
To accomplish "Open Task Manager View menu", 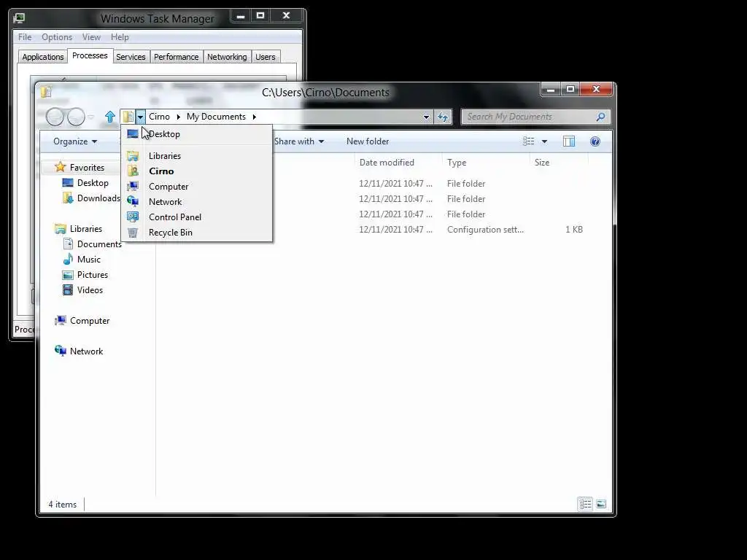I will pyautogui.click(x=91, y=37).
